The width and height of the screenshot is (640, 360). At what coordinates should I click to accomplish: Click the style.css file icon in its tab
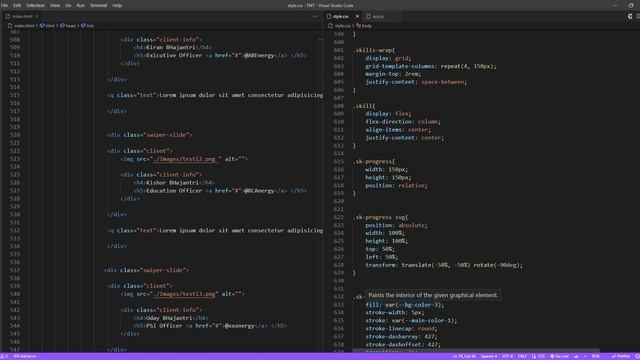click(x=329, y=16)
